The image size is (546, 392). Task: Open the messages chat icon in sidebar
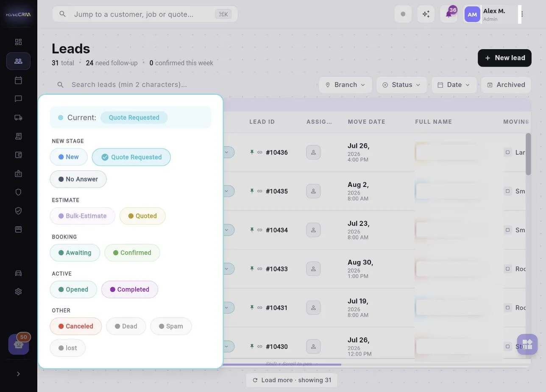pos(18,99)
